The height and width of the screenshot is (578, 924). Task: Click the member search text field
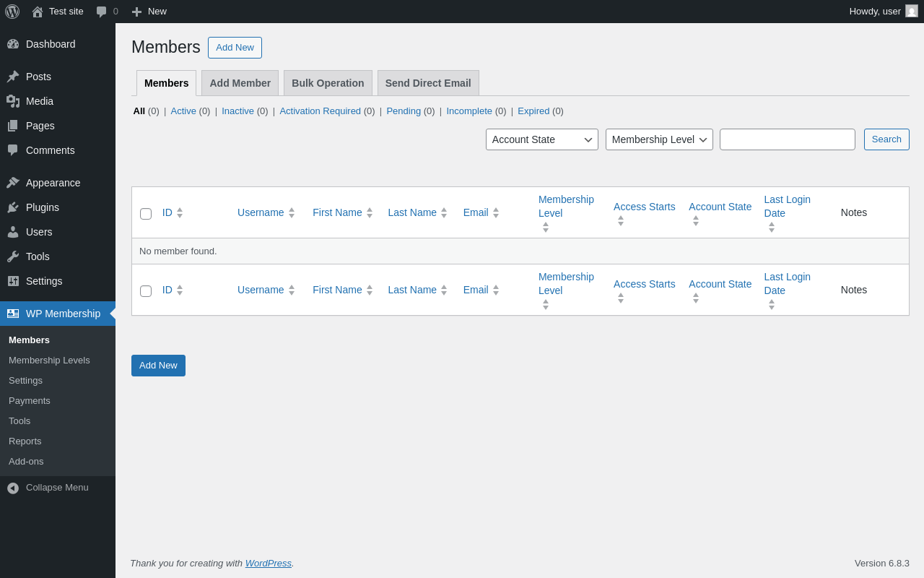tap(788, 139)
